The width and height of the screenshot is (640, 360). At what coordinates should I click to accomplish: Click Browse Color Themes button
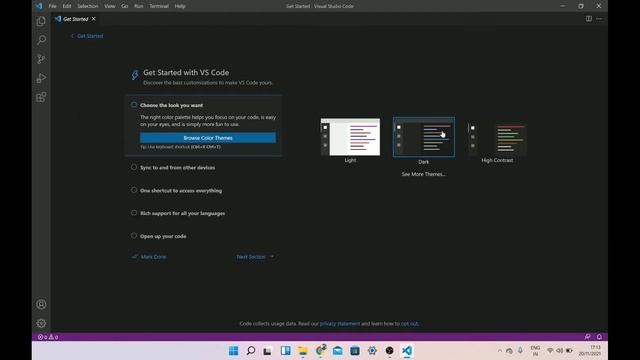click(x=208, y=138)
